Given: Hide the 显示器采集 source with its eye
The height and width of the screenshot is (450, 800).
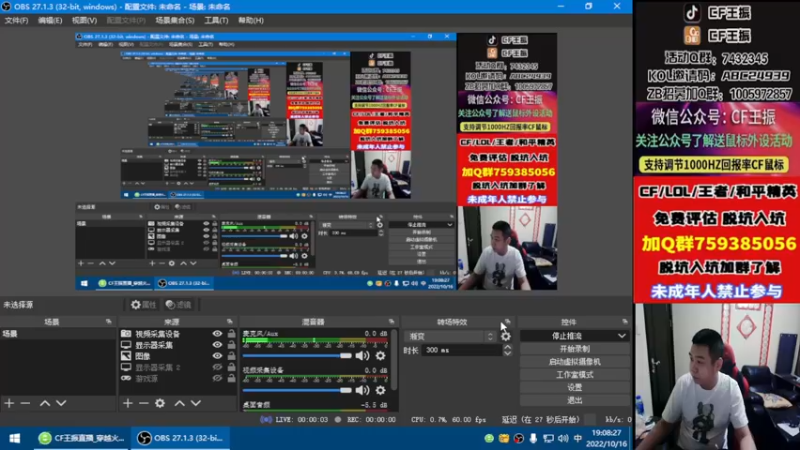Looking at the screenshot, I should pos(217,345).
